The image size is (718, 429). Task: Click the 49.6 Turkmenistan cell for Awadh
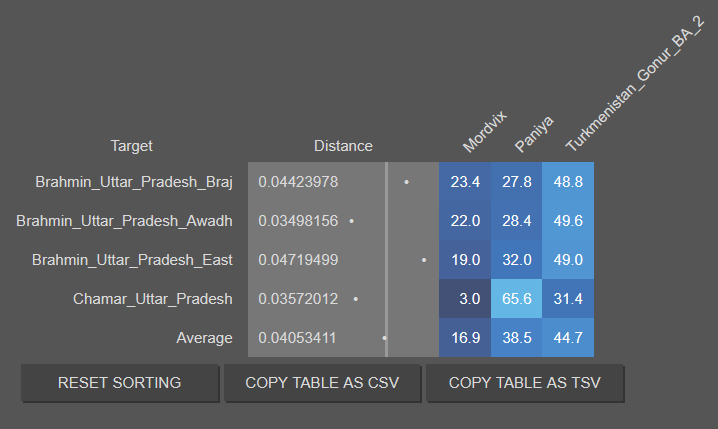point(568,221)
